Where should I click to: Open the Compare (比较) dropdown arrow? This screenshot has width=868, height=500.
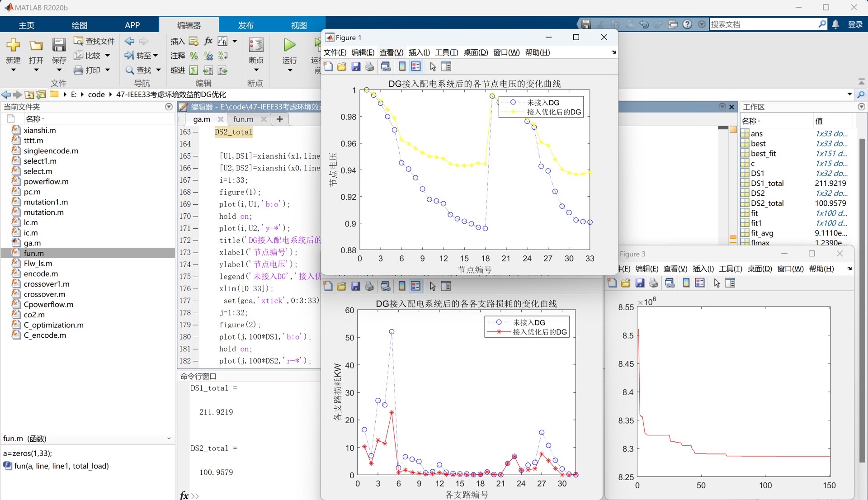pyautogui.click(x=108, y=56)
